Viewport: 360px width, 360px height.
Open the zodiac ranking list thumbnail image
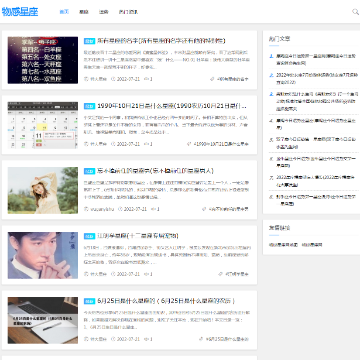point(43,60)
